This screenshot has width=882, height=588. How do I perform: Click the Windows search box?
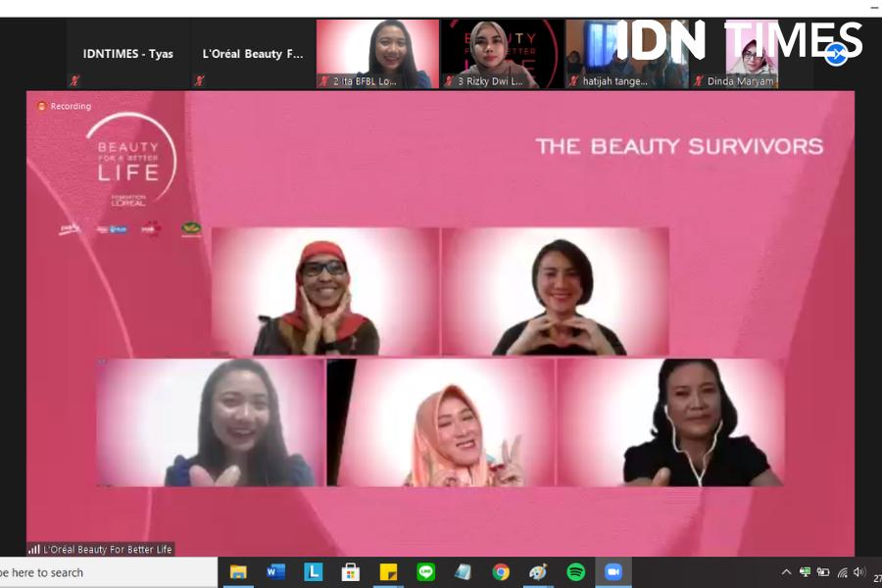pos(107,572)
